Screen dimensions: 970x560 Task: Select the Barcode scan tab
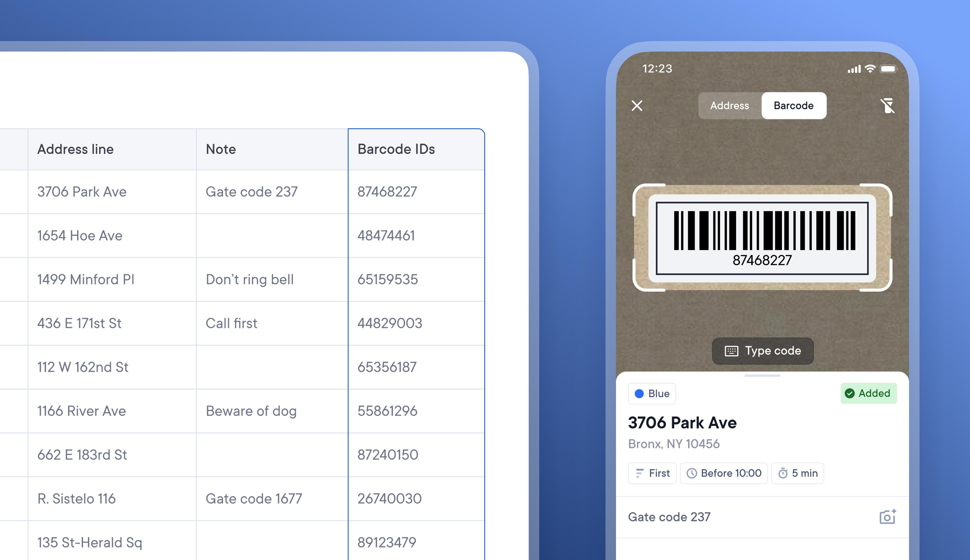click(793, 105)
